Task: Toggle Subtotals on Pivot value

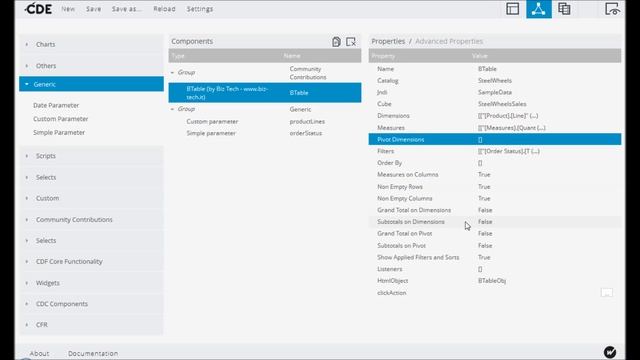Action: [485, 246]
